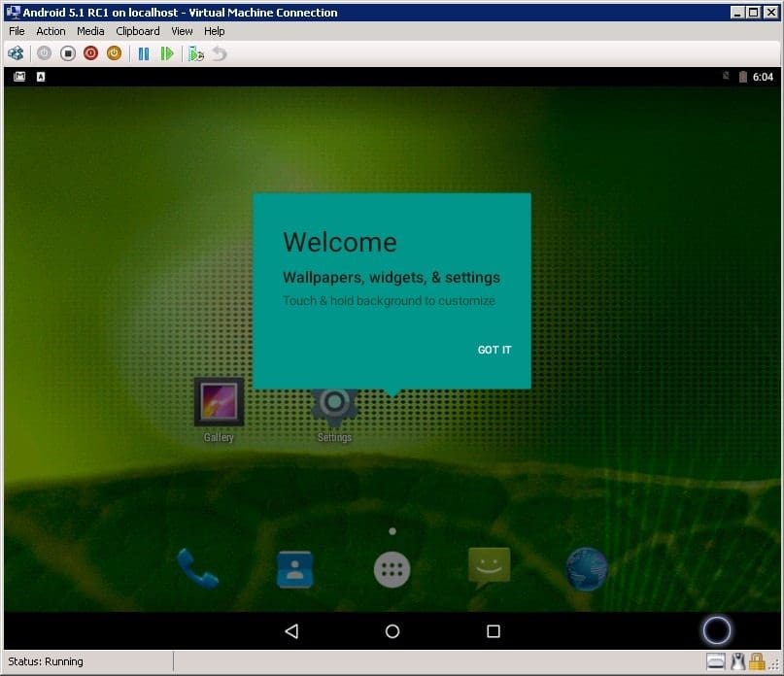This screenshot has width=784, height=676.
Task: Click the Revert arrow icon
Action: tap(220, 53)
